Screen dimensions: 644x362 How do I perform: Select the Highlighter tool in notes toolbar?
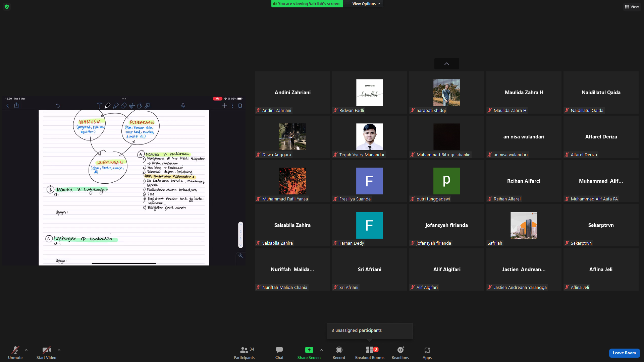(x=115, y=106)
